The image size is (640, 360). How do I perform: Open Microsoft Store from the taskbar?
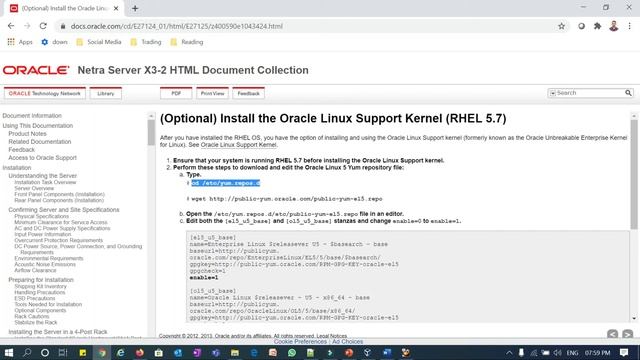159,352
